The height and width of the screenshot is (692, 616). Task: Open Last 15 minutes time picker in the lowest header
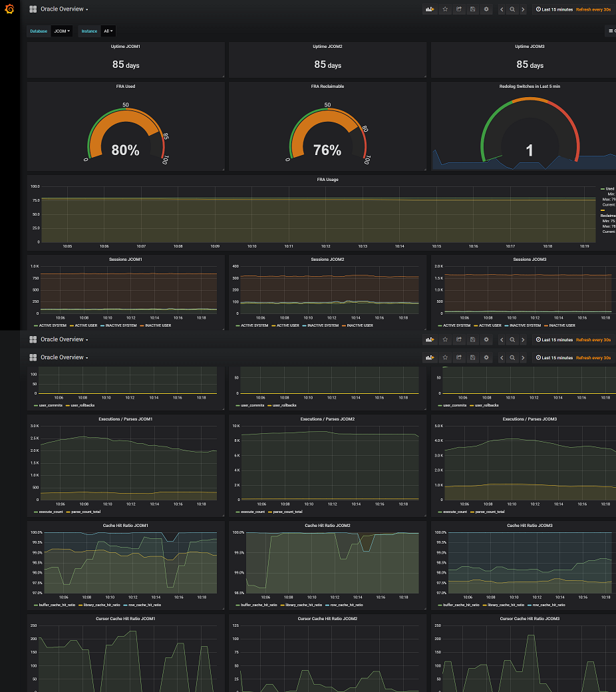(554, 357)
